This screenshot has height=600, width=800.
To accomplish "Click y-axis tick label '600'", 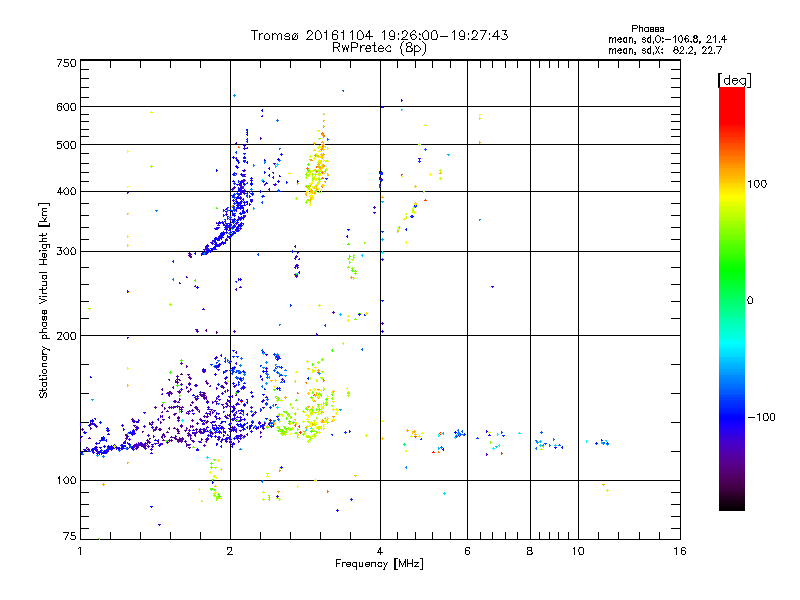I will click(66, 107).
